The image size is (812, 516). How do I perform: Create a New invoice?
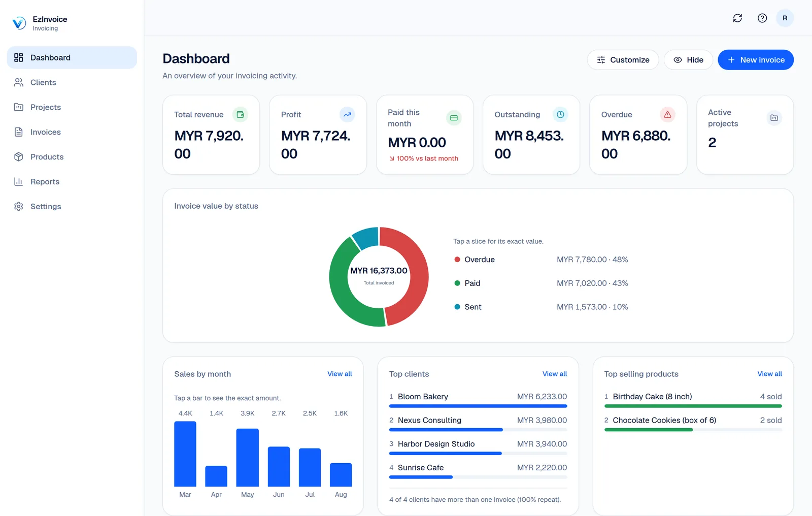point(756,60)
